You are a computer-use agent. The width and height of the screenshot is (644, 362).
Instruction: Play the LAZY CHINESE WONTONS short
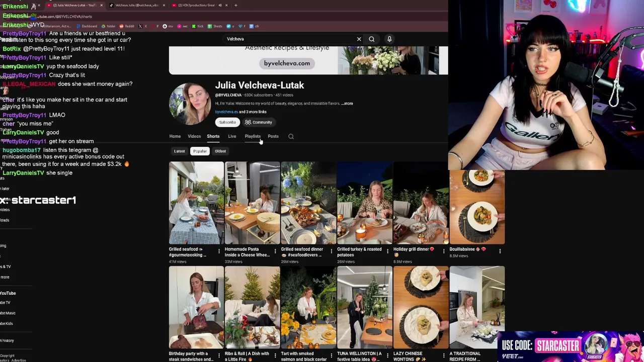pyautogui.click(x=421, y=307)
